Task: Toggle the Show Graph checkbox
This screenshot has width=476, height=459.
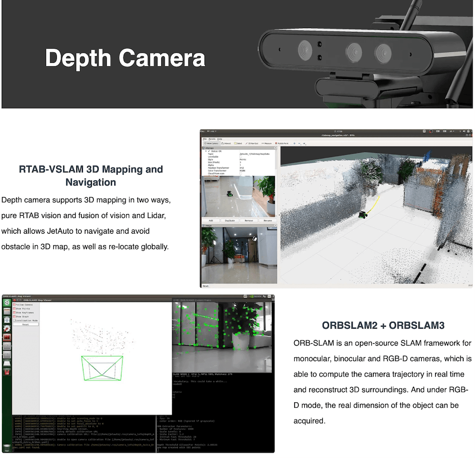Action: pyautogui.click(x=14, y=316)
